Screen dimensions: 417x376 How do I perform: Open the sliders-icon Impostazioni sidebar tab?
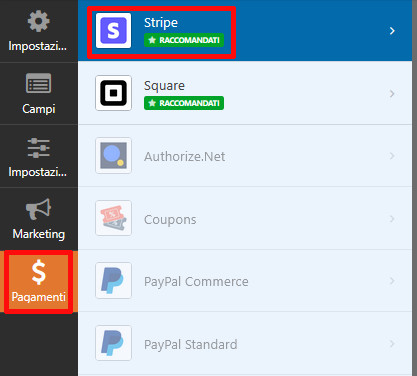tap(39, 156)
